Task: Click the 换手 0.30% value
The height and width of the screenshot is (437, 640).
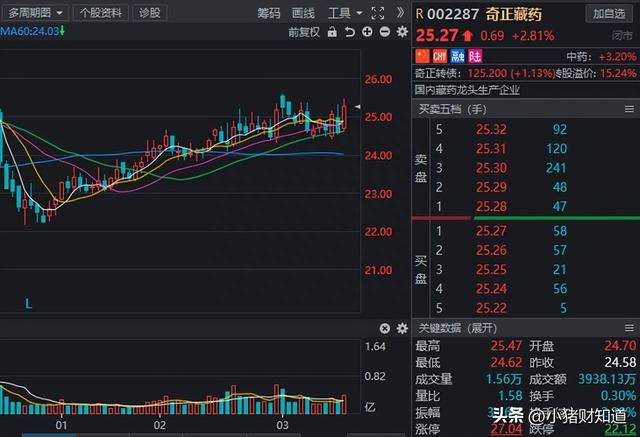Action: point(618,395)
